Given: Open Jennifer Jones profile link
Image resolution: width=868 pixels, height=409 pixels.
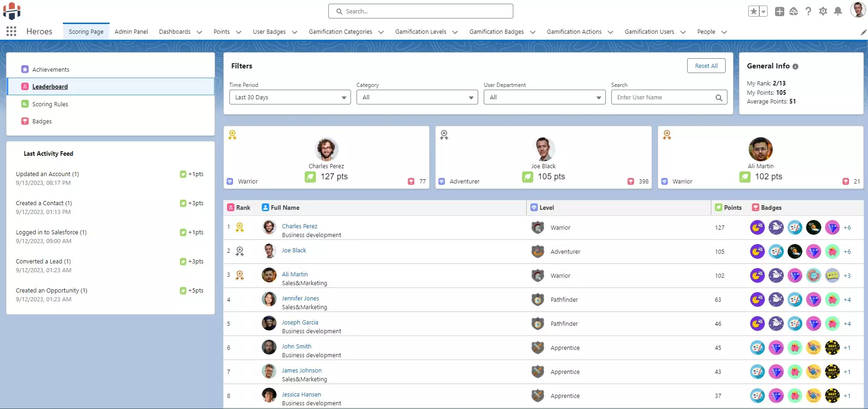Looking at the screenshot, I should pos(300,298).
